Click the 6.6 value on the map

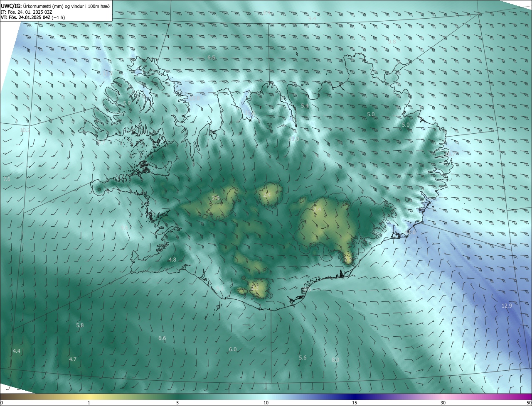pyautogui.click(x=162, y=338)
